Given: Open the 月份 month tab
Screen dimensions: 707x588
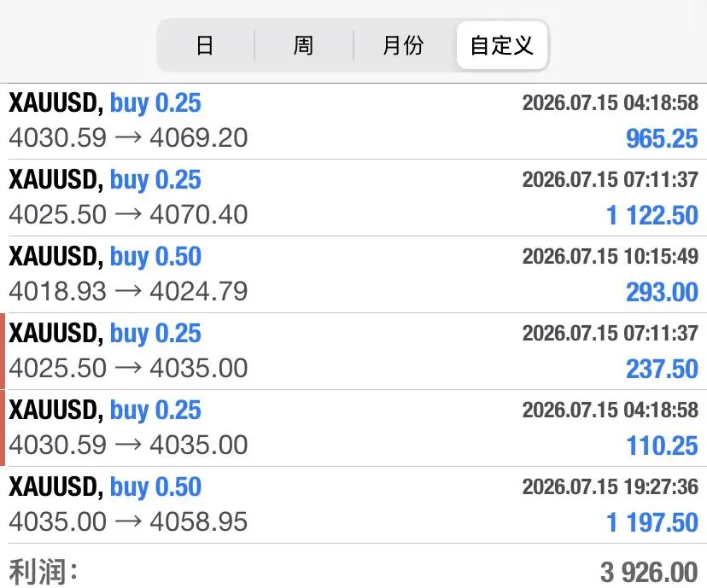Looking at the screenshot, I should point(404,45).
